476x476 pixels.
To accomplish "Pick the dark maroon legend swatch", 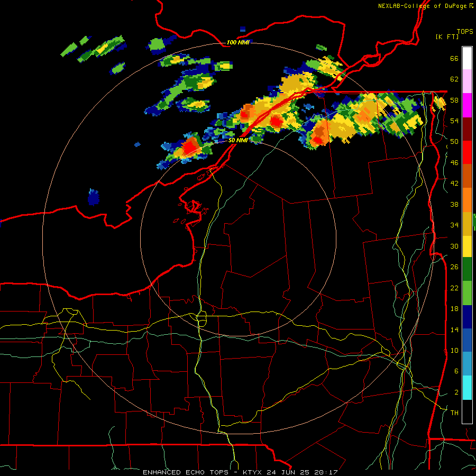I will [x=467, y=129].
